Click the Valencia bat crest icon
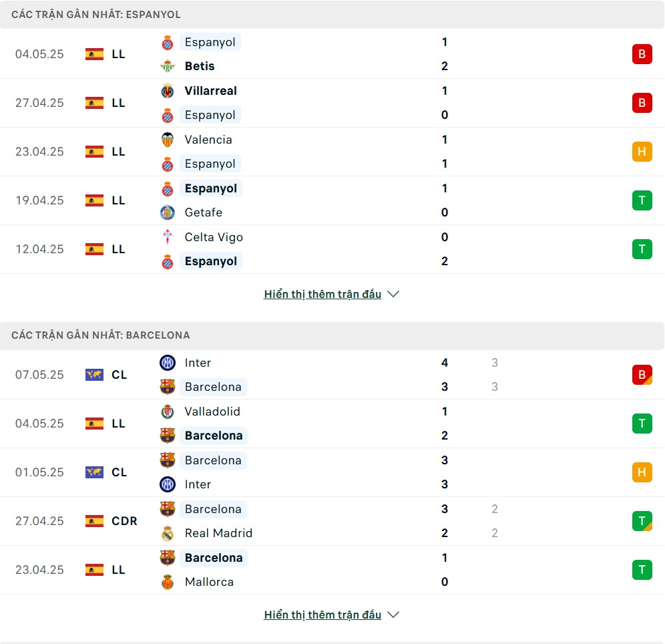Screen dimensions: 665x644 pos(168,140)
